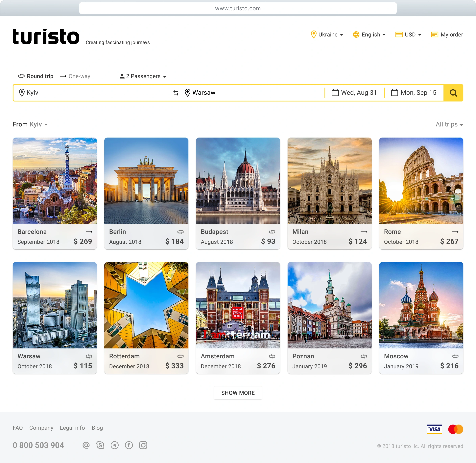Click one-way arrow icon on Rome card
Image resolution: width=476 pixels, height=463 pixels.
455,232
